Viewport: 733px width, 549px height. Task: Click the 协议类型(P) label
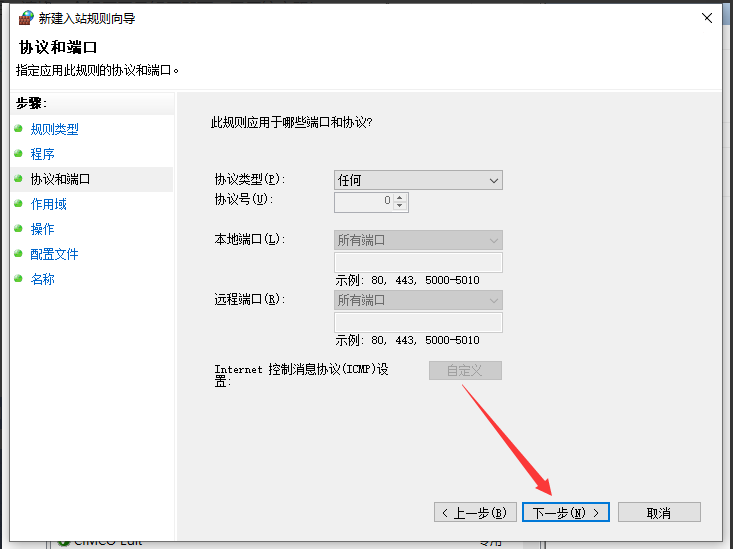[249, 179]
